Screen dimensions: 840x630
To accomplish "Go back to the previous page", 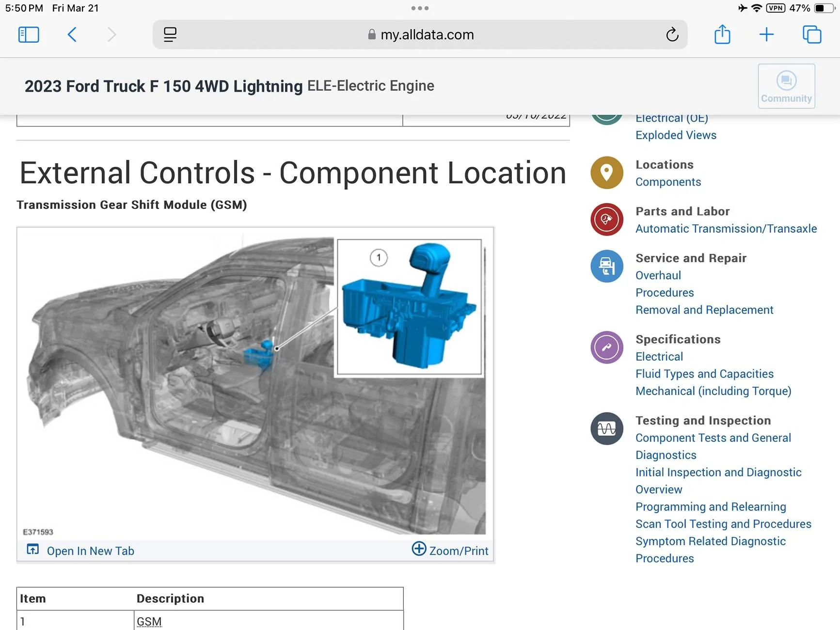I will tap(72, 34).
